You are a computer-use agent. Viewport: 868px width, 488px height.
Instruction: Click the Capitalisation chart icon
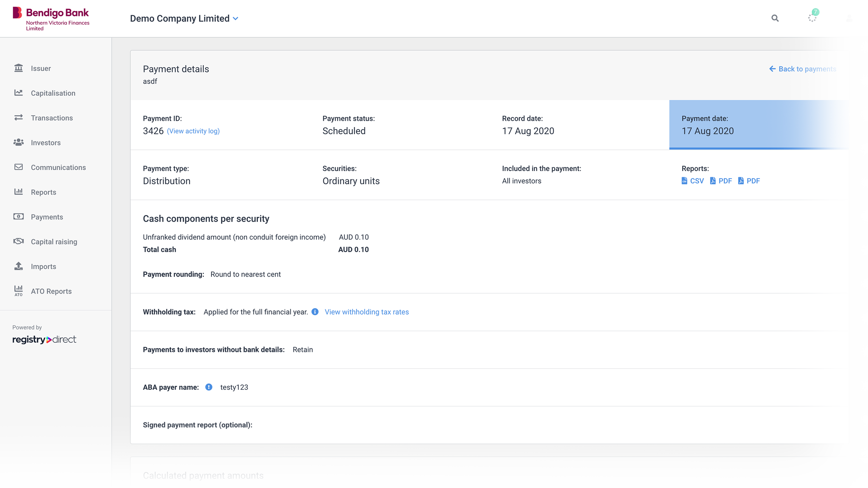coord(18,93)
